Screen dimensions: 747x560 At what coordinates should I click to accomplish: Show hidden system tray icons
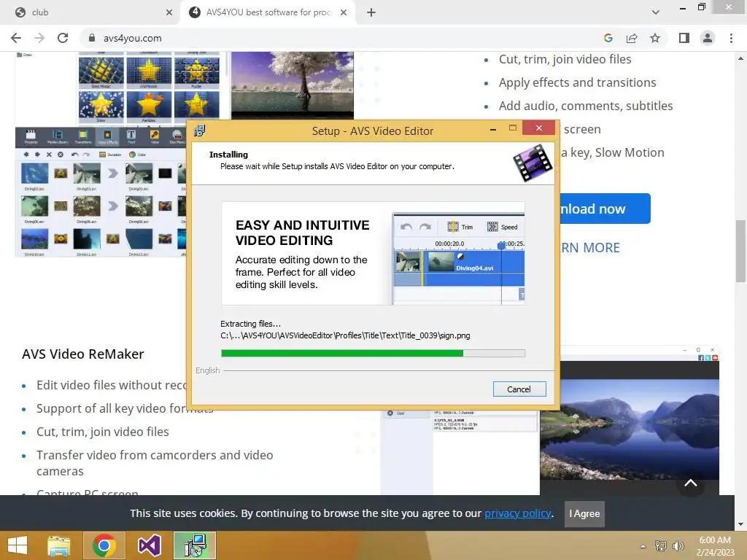click(x=643, y=546)
